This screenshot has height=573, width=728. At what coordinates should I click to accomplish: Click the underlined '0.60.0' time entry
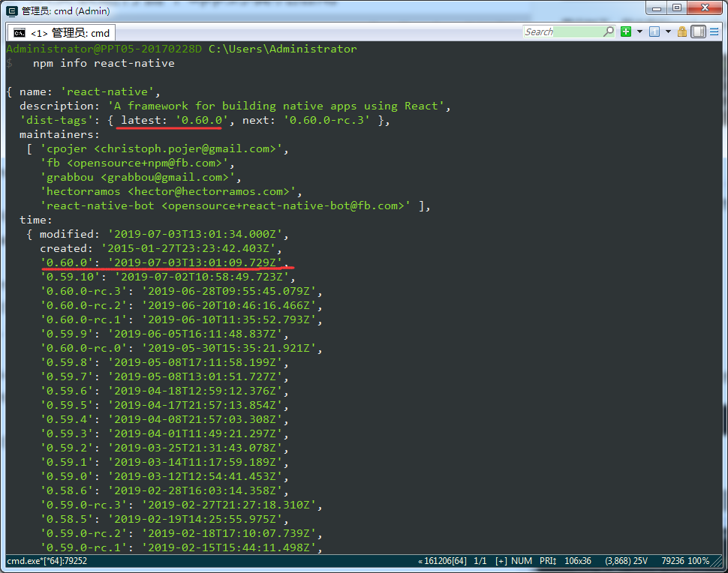(165, 263)
